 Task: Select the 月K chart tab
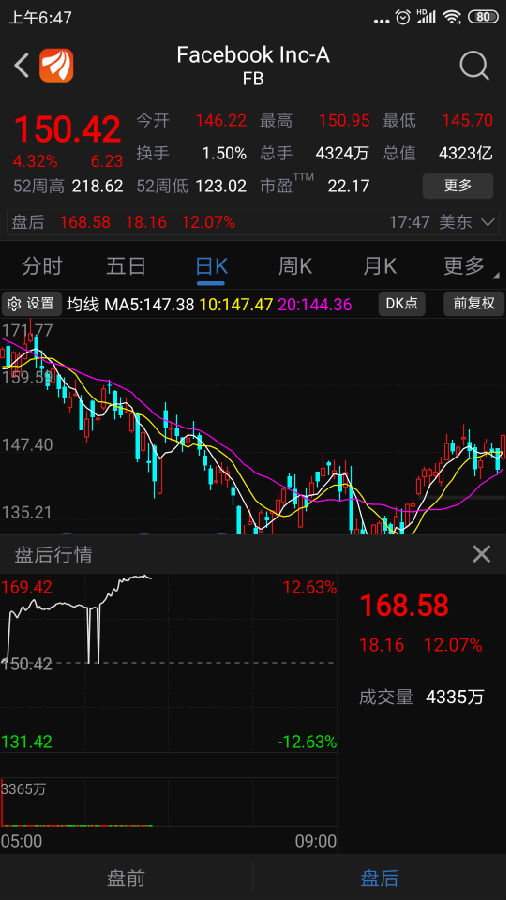[x=380, y=266]
